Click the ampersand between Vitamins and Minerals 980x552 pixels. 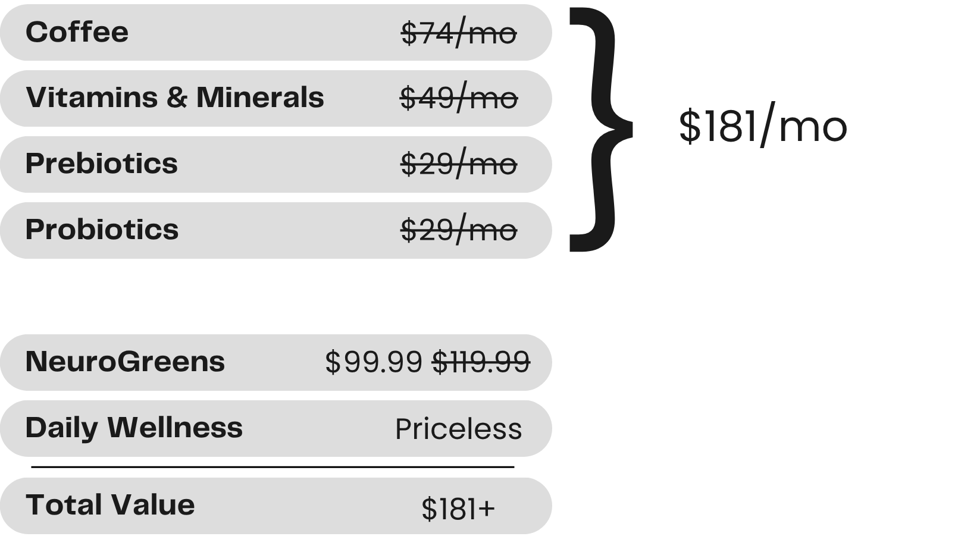tap(177, 98)
